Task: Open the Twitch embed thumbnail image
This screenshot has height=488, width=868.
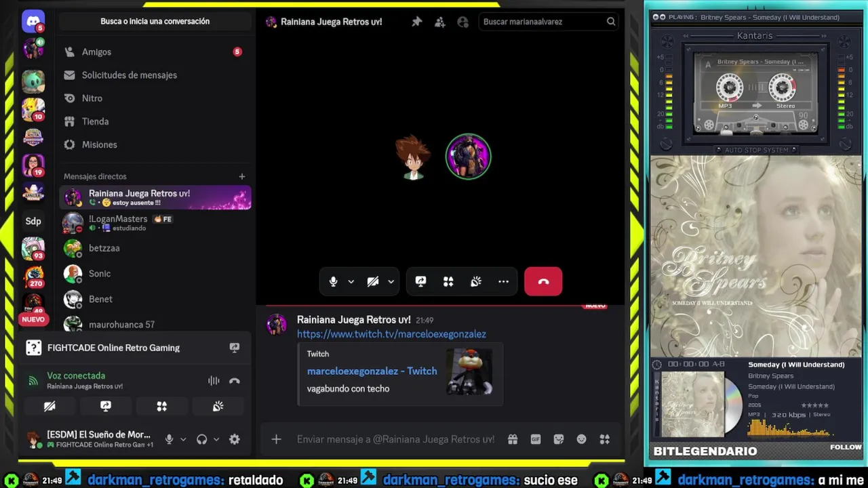Action: point(469,371)
